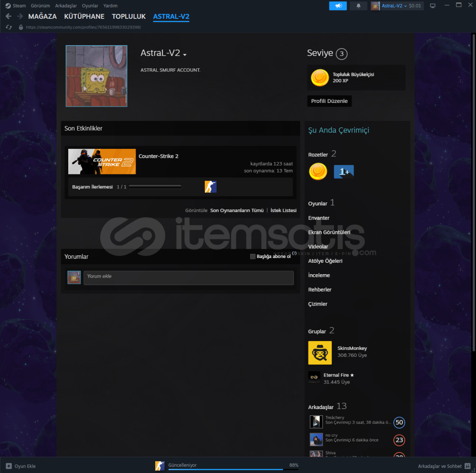Click the Oyun Ekle label
Image resolution: width=476 pixels, height=473 pixels.
click(x=25, y=466)
